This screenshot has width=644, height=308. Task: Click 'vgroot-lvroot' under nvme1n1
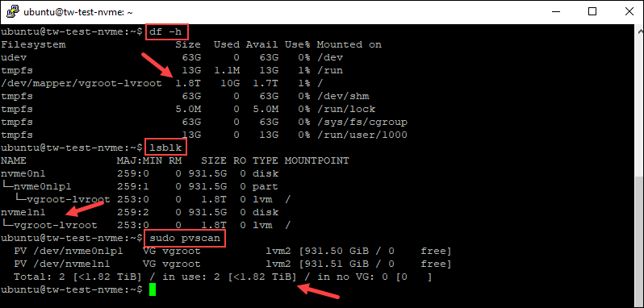coord(56,225)
